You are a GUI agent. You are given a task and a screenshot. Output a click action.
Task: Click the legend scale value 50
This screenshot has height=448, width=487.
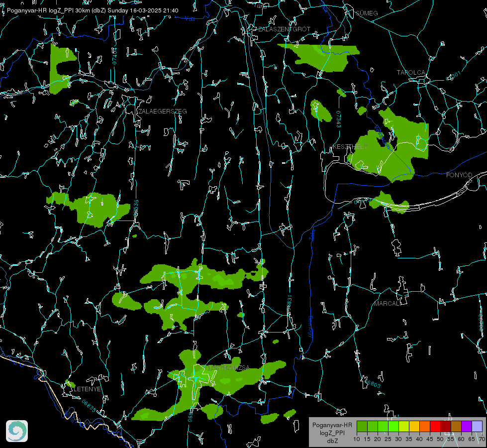(440, 439)
